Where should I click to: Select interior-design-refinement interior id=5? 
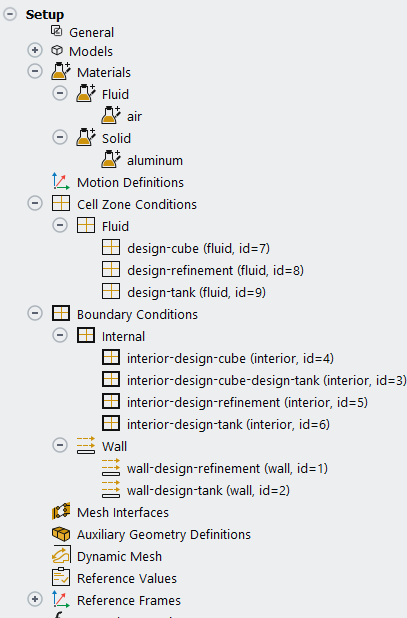pos(247,402)
